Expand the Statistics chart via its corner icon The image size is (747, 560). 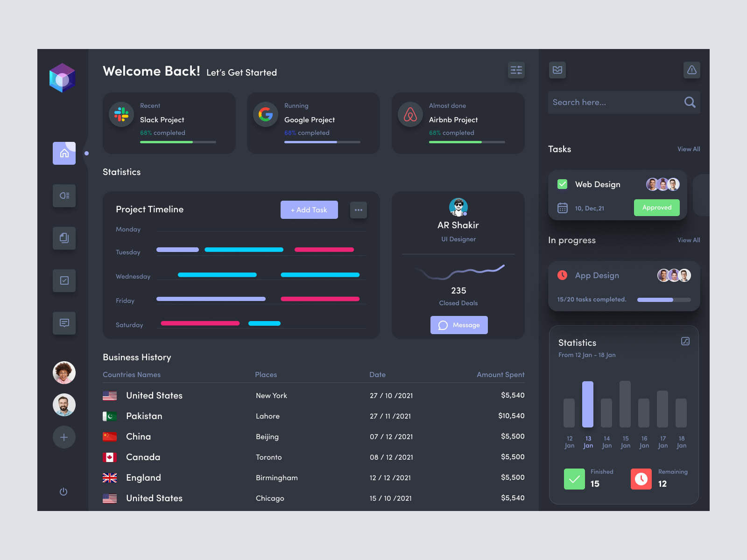pyautogui.click(x=685, y=342)
